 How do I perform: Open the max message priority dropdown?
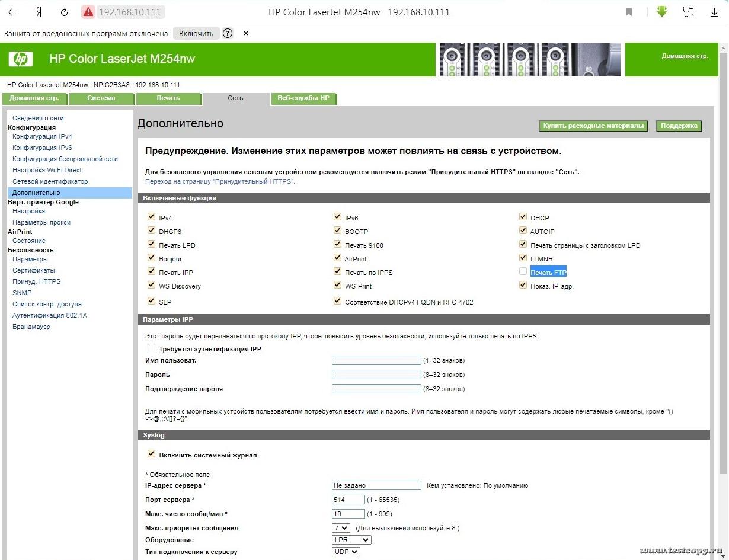coord(341,527)
